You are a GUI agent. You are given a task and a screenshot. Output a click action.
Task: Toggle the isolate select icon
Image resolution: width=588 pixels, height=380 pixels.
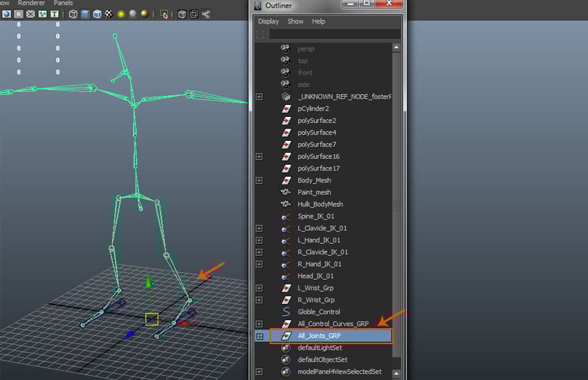(164, 14)
